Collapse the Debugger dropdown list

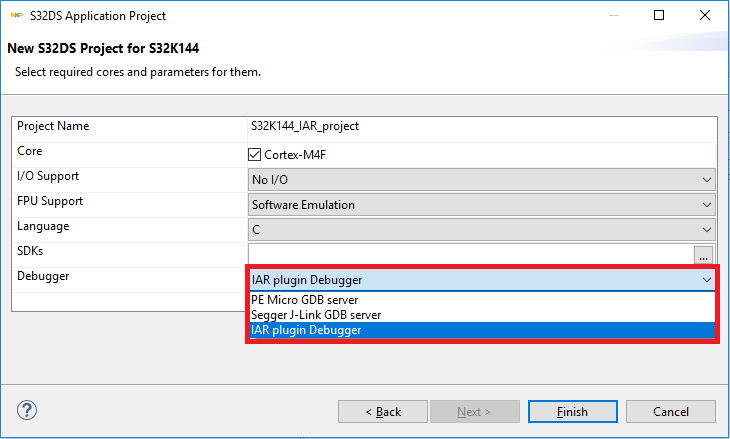click(x=707, y=280)
